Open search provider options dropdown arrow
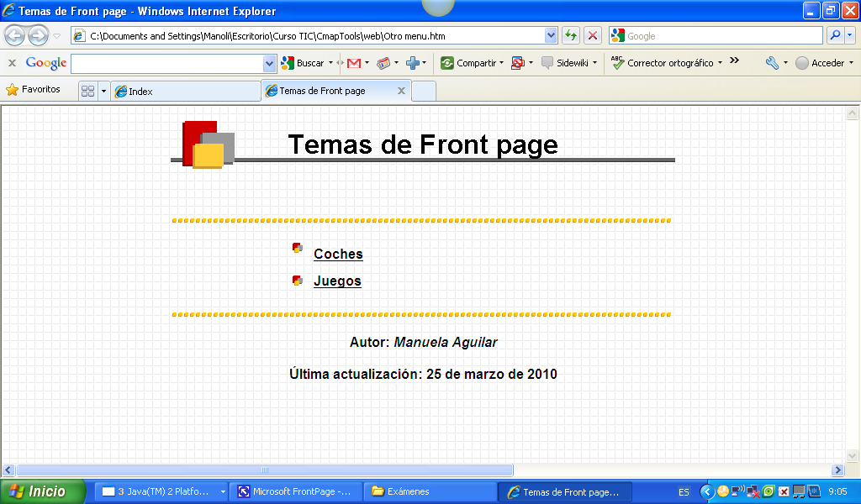 (849, 35)
